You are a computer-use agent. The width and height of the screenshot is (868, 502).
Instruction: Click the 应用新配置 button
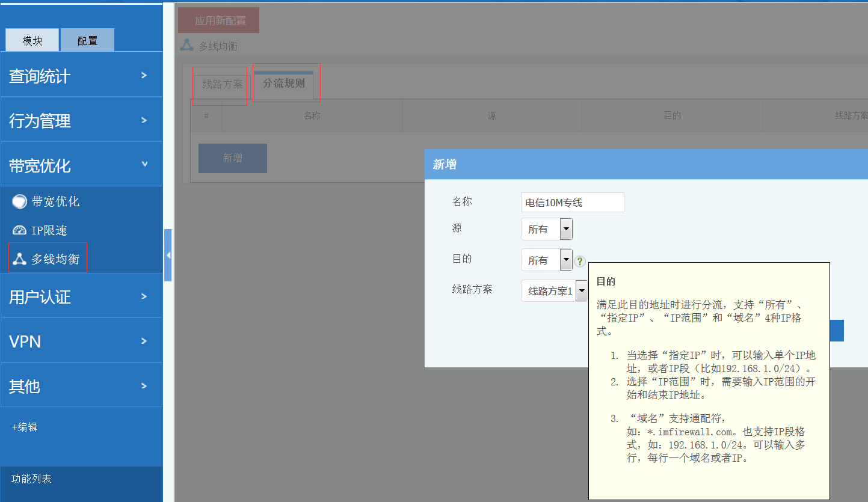click(x=220, y=20)
